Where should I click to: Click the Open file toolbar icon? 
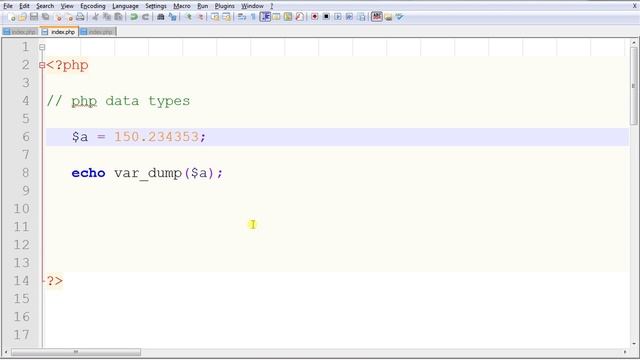(22, 17)
